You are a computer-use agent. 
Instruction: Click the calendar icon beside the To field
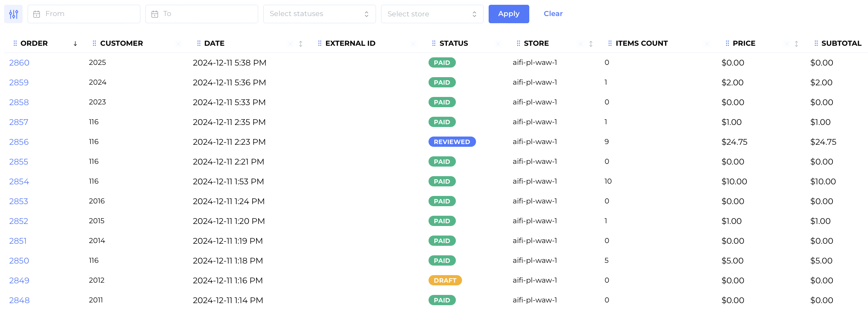click(155, 14)
